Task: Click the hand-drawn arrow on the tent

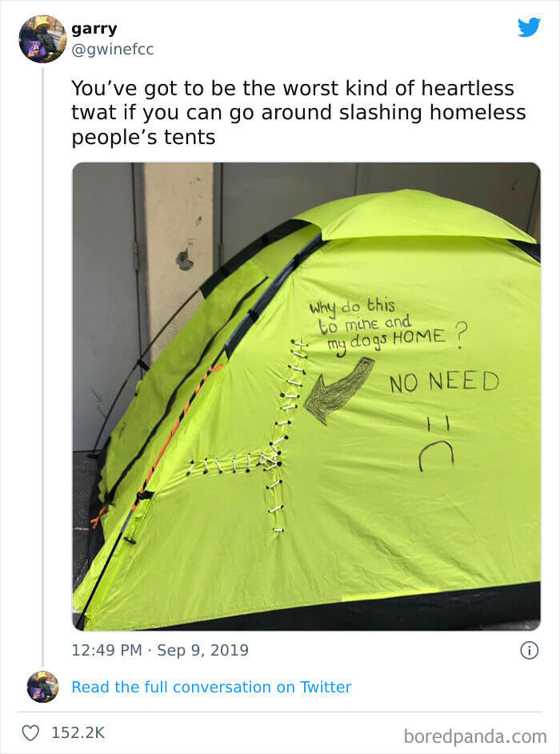Action: click(x=339, y=391)
